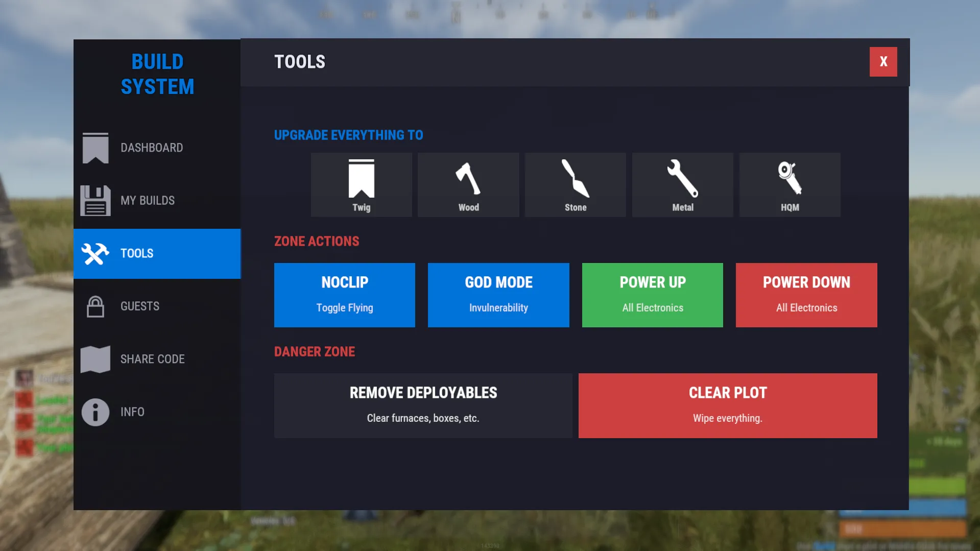Viewport: 980px width, 551px height.
Task: Click the Tools hammer and wrench icon
Action: (x=95, y=254)
